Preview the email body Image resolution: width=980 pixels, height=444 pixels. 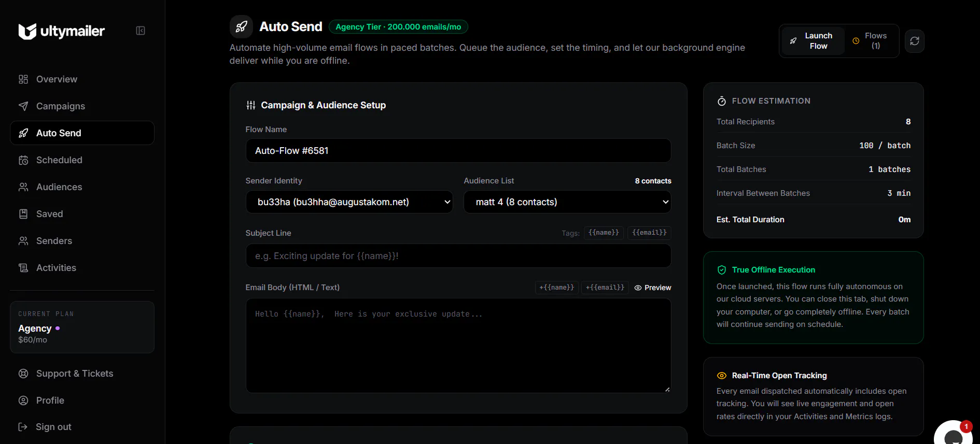pyautogui.click(x=653, y=288)
